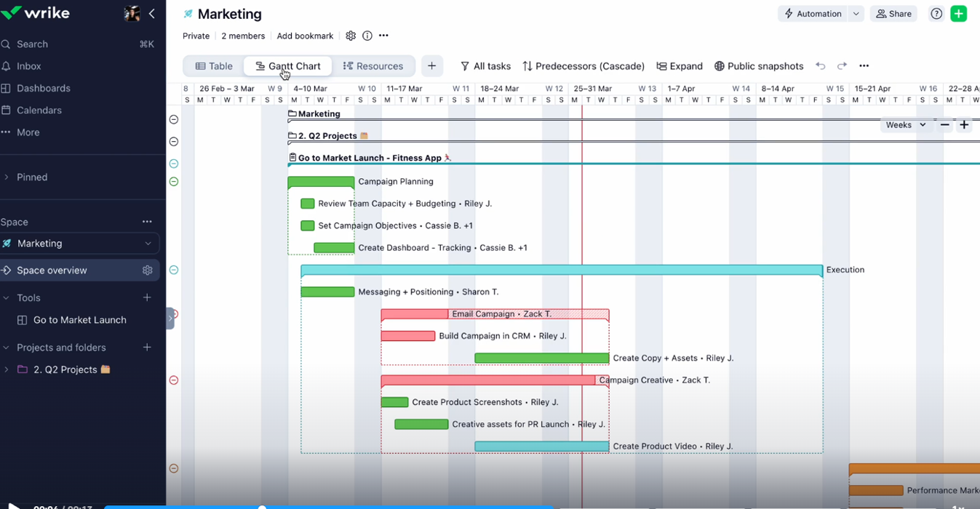Viewport: 980px width, 509px height.
Task: Open Marketing space settings gear icon
Action: point(351,36)
